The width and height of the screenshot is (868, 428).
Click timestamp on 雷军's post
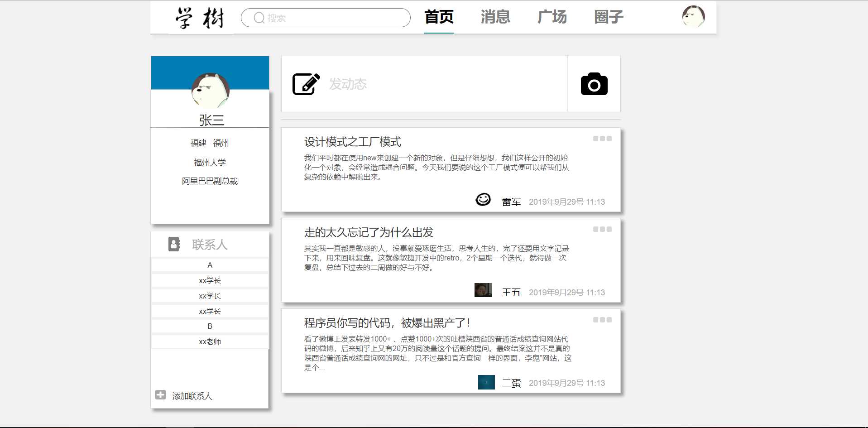[567, 202]
